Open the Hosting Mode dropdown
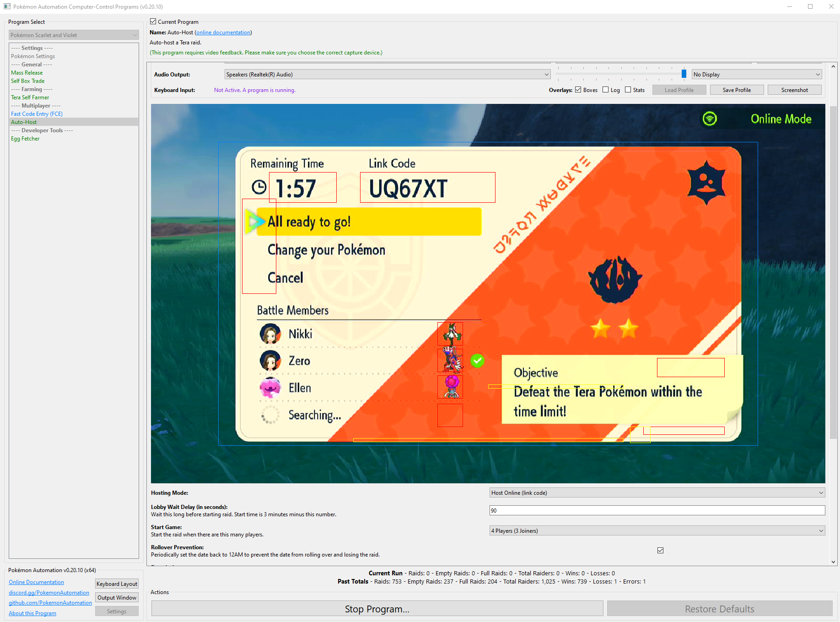The image size is (840, 622). tap(657, 493)
